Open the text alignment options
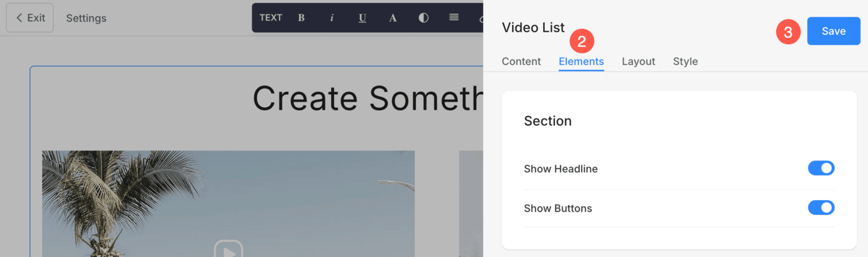This screenshot has width=868, height=257. (454, 18)
